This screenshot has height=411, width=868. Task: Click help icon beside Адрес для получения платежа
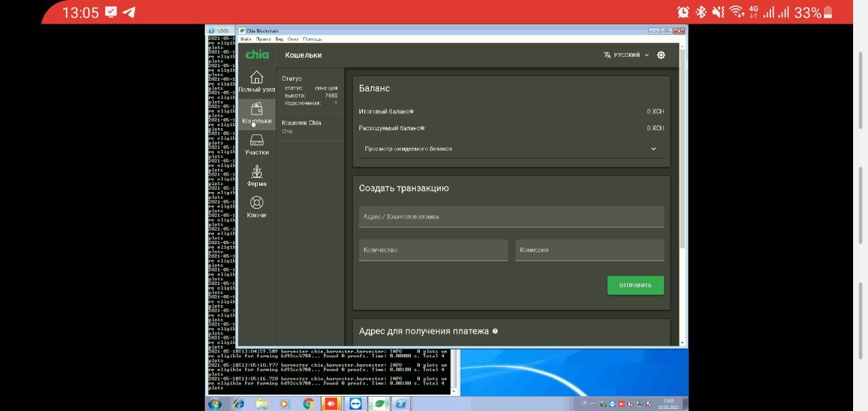[495, 331]
